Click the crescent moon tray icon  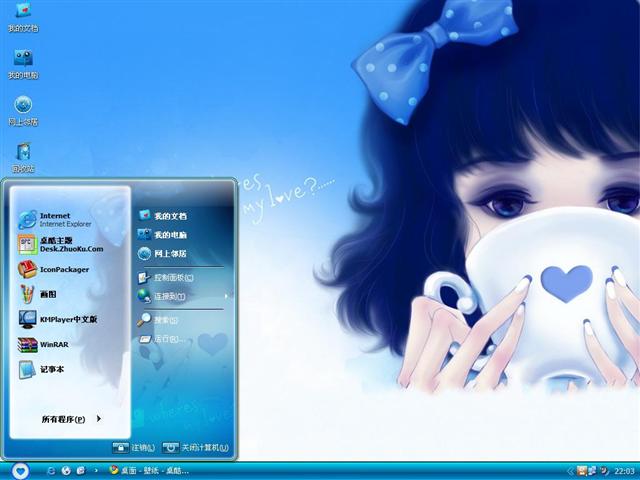(x=604, y=471)
